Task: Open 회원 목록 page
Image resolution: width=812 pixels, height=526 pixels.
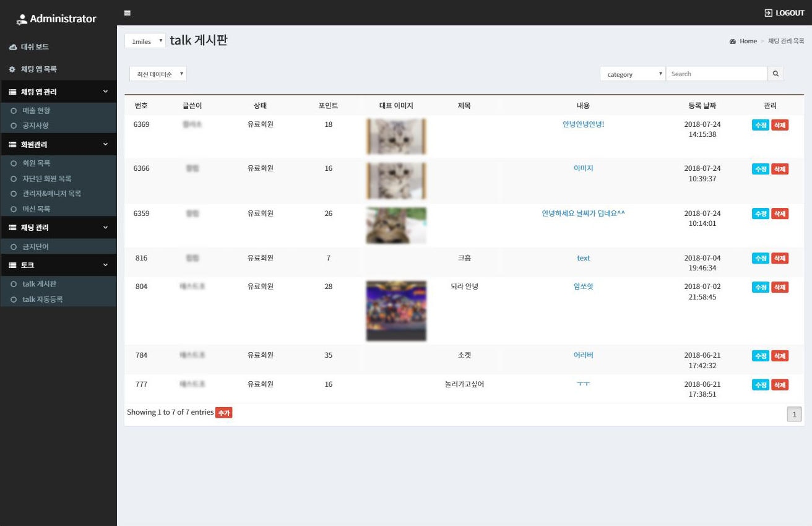Action: [37, 163]
